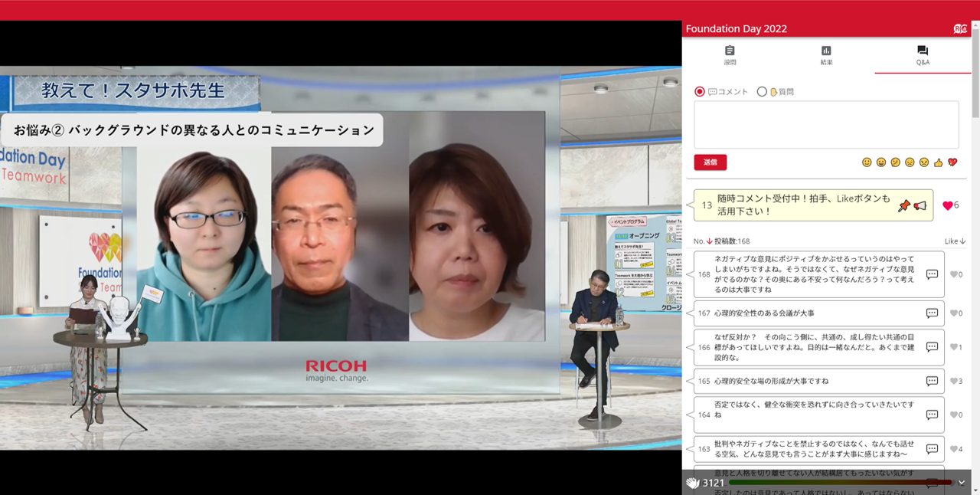This screenshot has height=495, width=980.
Task: Click comment 166 text starting なぜ反対か？
Action: pyautogui.click(x=814, y=347)
